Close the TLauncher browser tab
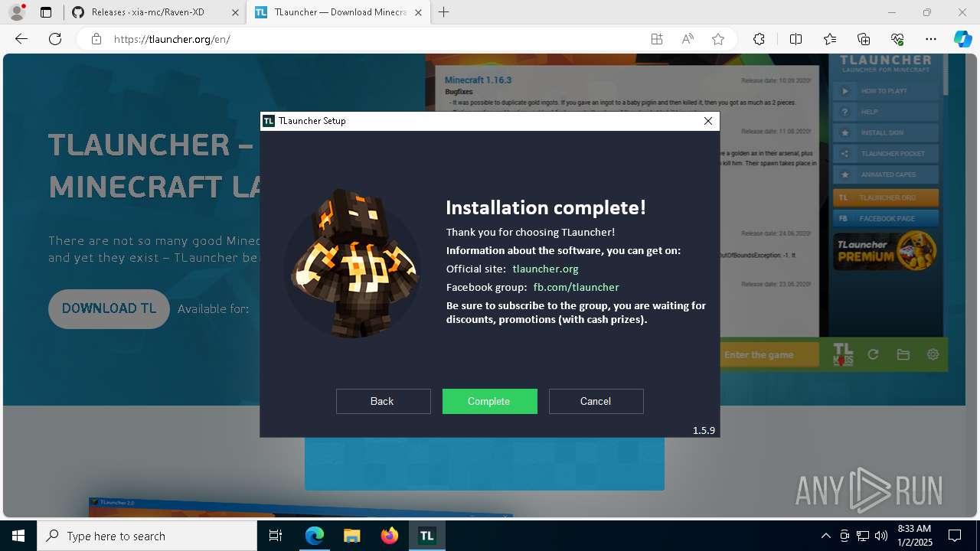Image resolution: width=980 pixels, height=551 pixels. pyautogui.click(x=416, y=12)
